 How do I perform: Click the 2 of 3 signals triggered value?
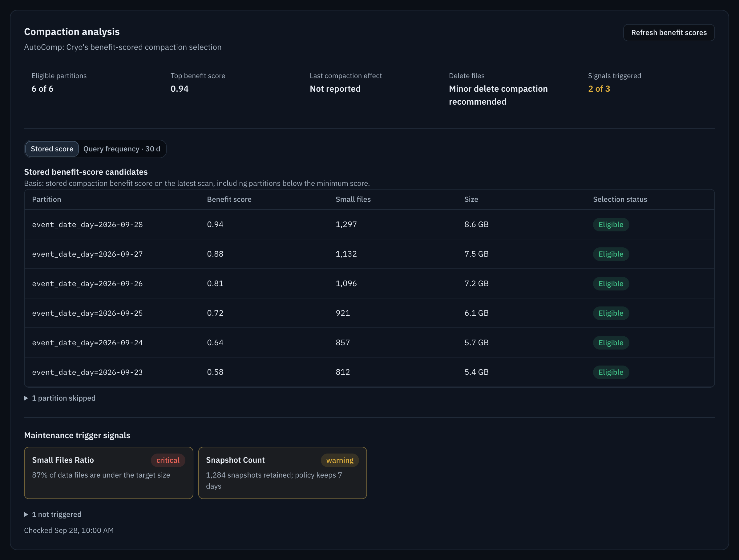599,89
